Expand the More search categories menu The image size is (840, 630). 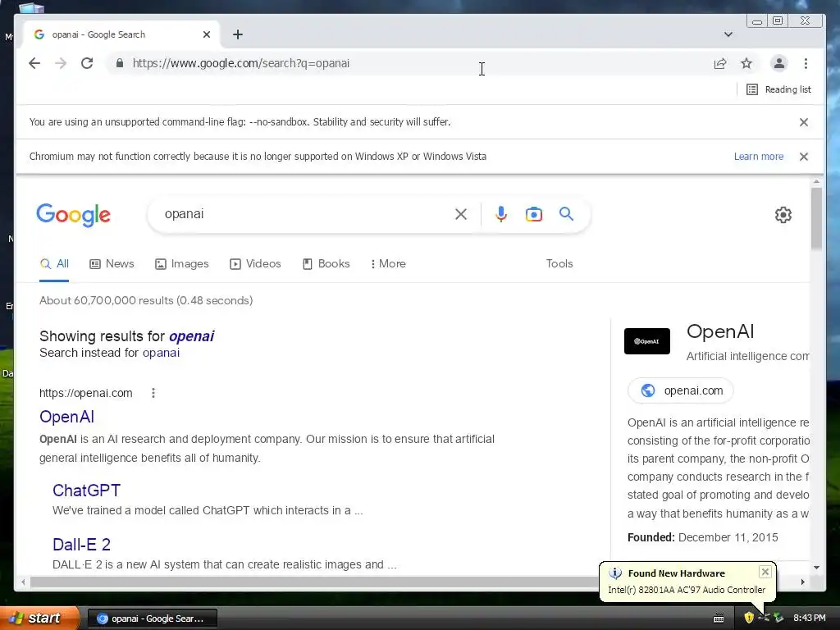[x=388, y=263]
